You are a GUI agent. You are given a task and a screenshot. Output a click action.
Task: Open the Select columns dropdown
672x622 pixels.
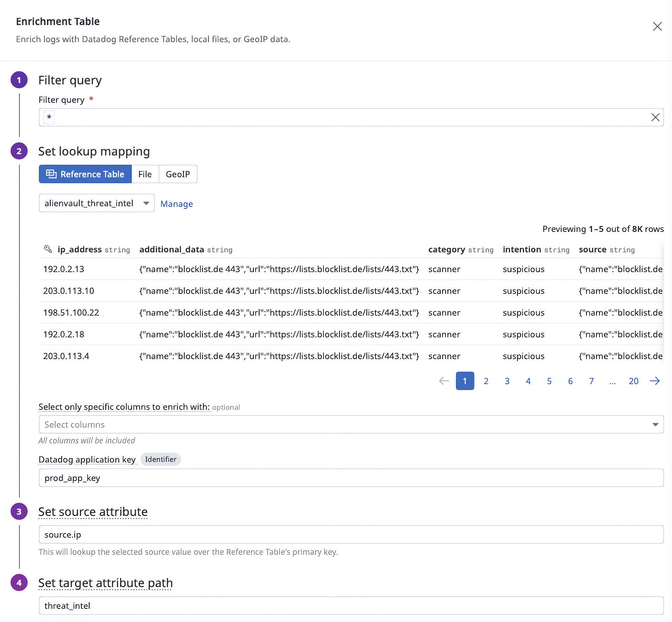click(x=351, y=424)
